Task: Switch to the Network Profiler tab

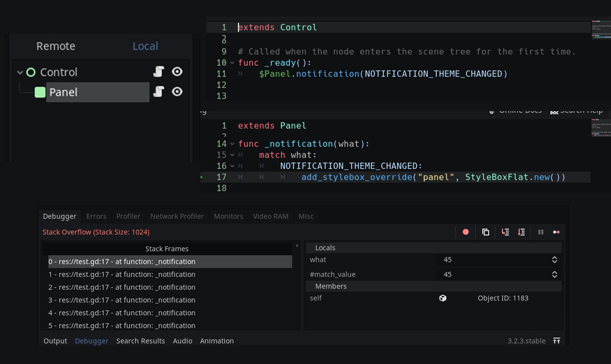Action: (177, 216)
